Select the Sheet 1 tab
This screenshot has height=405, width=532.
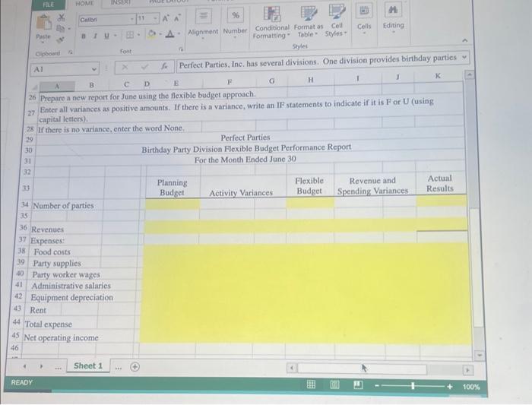(88, 365)
